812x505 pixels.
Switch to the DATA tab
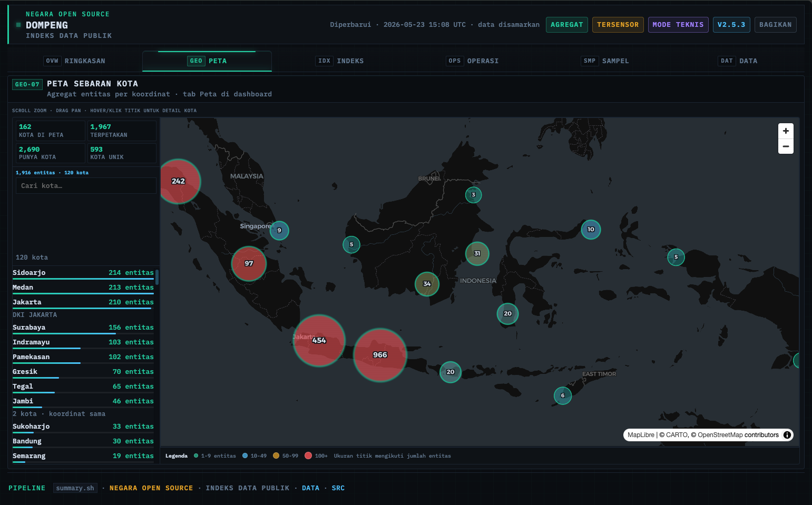tap(738, 61)
